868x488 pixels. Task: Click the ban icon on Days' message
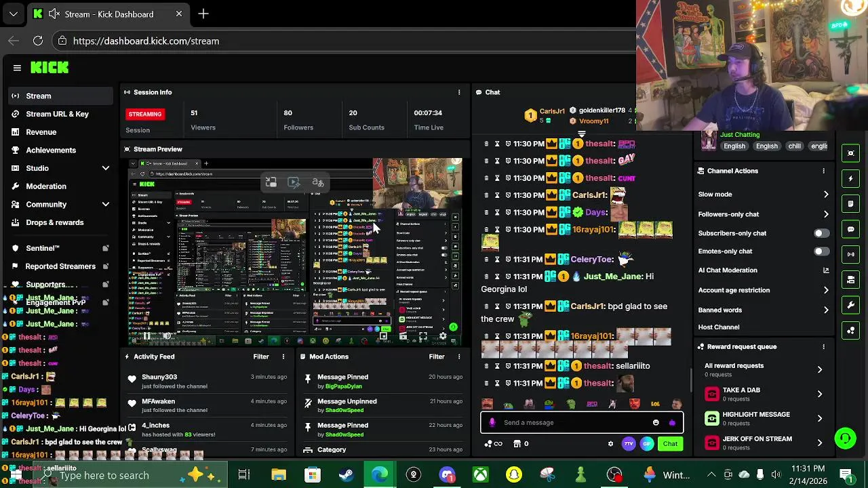click(x=509, y=212)
